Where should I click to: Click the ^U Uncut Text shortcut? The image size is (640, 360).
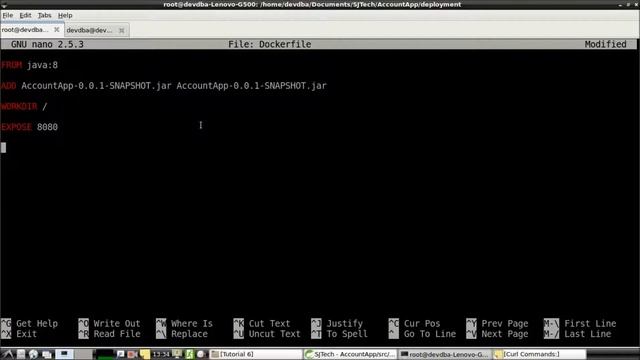click(267, 334)
